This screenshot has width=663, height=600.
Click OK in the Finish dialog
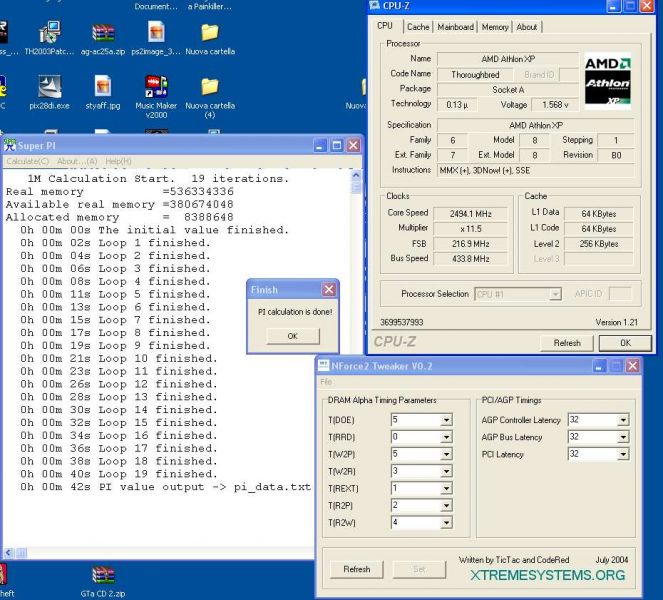(293, 336)
